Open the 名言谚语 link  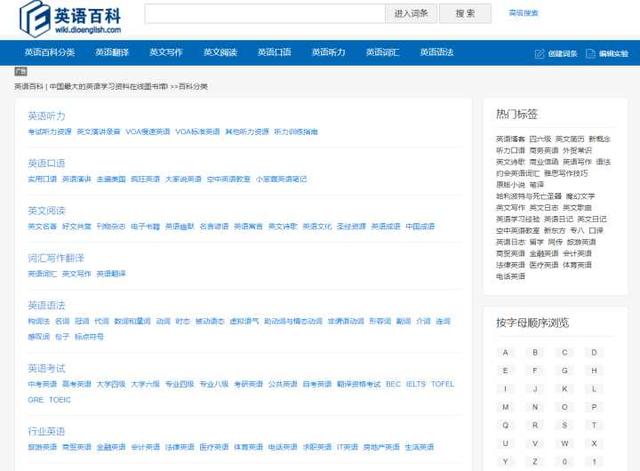point(214,226)
